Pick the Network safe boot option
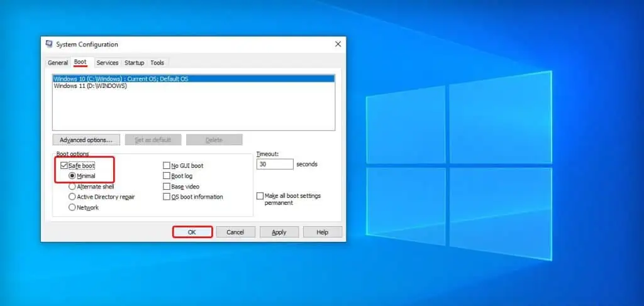Image resolution: width=644 pixels, height=306 pixels. click(x=72, y=207)
